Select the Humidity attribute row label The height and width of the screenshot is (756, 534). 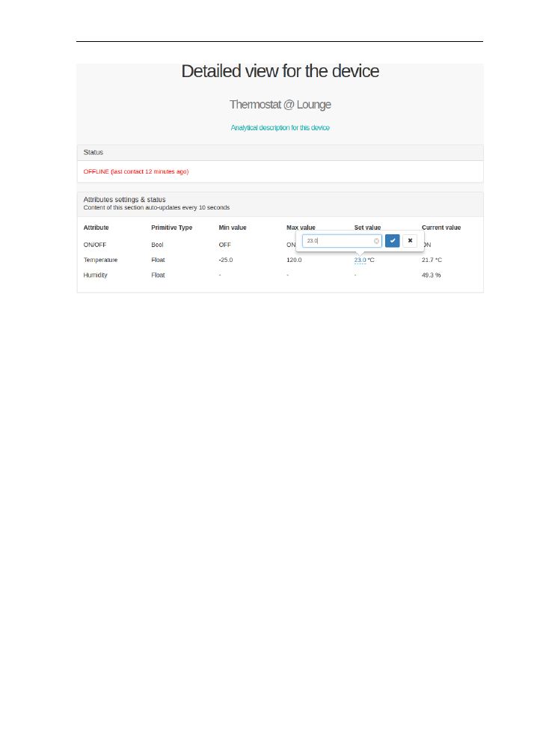(x=95, y=275)
